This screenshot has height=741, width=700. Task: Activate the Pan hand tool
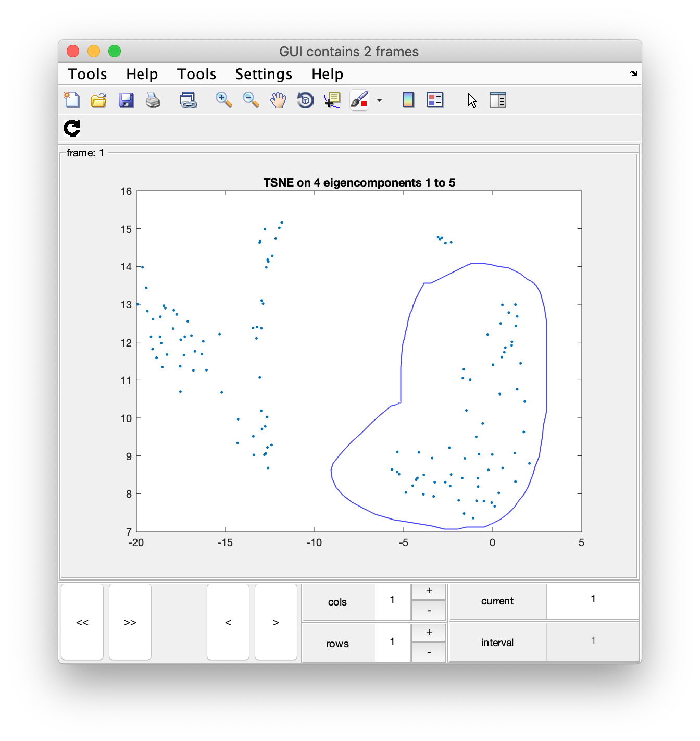(278, 100)
